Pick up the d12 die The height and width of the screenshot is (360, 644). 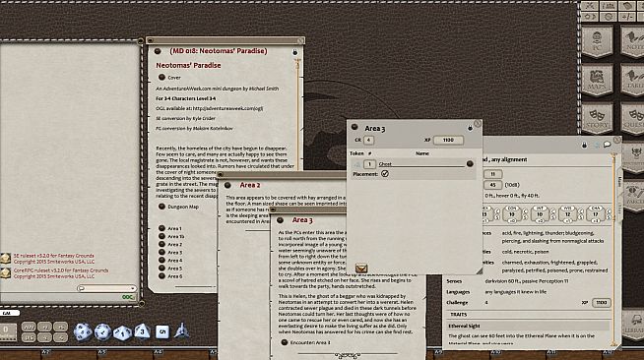(102, 331)
